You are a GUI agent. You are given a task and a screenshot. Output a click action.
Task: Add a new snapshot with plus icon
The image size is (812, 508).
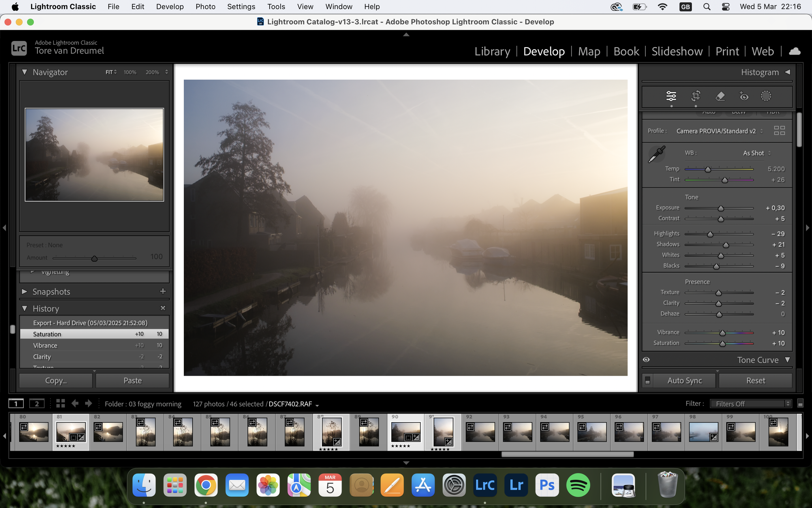(x=163, y=291)
